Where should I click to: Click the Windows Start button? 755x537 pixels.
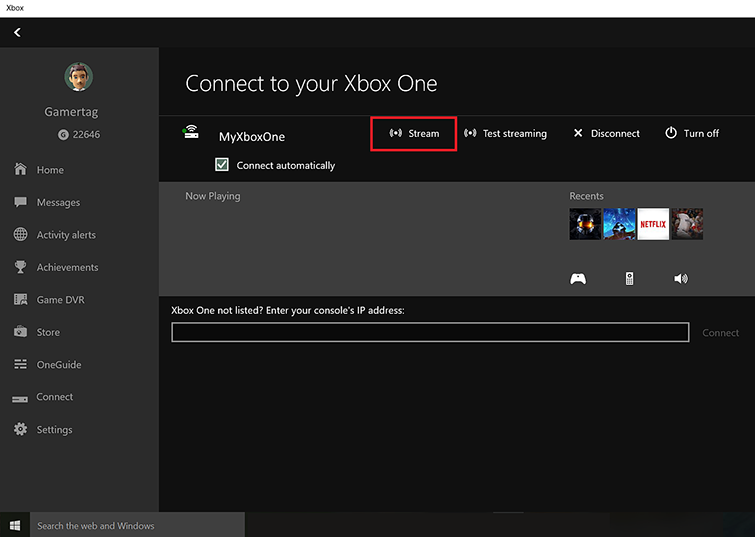15,525
